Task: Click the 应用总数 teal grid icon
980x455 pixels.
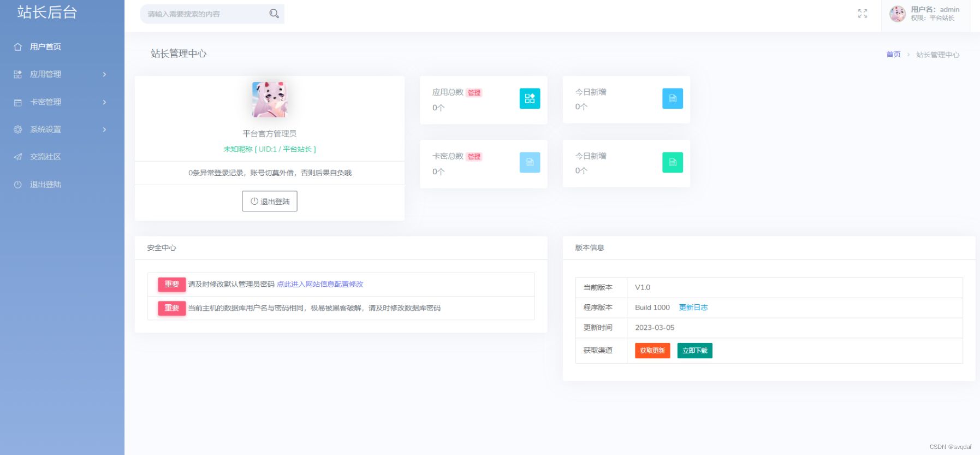Action: click(530, 98)
